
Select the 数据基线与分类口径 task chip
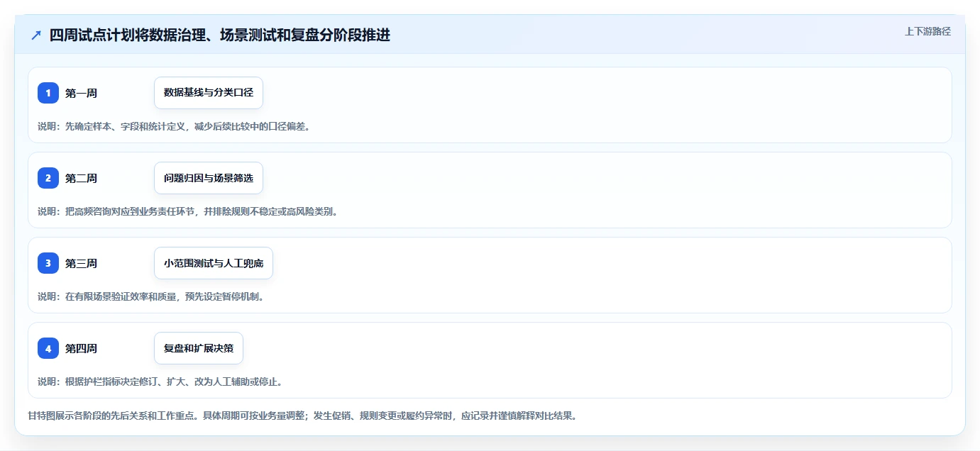tap(209, 93)
